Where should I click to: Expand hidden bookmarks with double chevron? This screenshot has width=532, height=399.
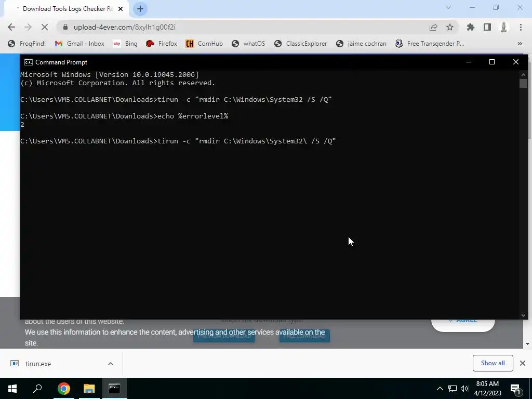[x=520, y=44]
